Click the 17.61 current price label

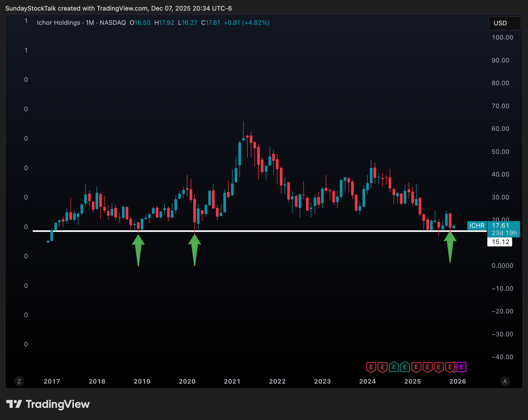[x=500, y=226]
